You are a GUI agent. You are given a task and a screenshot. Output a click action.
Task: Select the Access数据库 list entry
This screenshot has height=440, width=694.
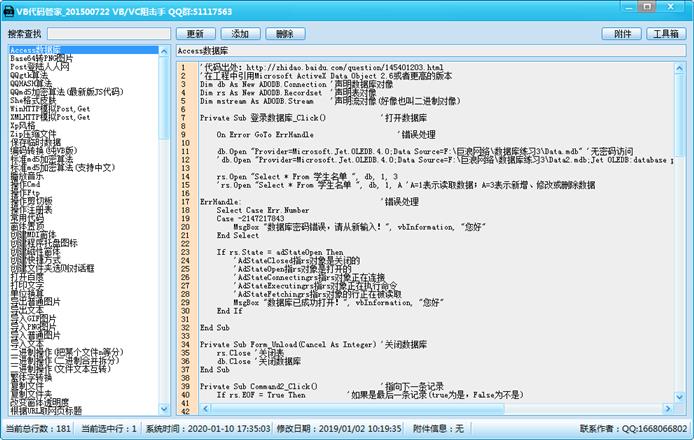tap(83, 50)
